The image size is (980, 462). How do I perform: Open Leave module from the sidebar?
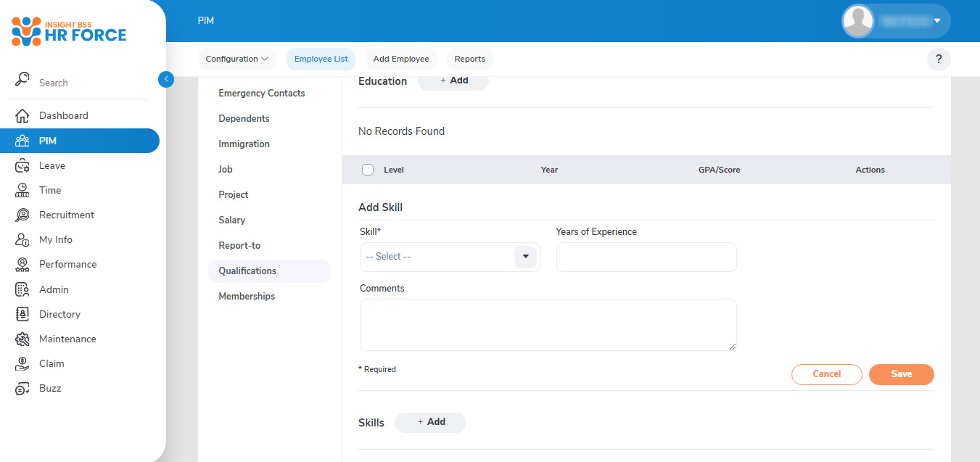(52, 165)
